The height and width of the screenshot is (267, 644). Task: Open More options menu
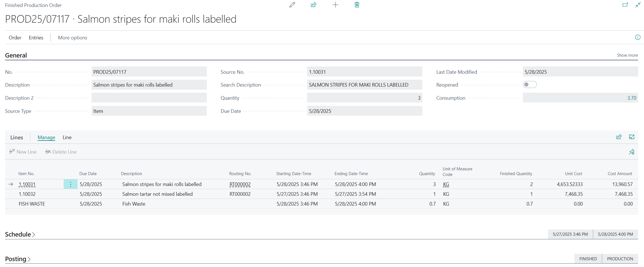pos(73,38)
